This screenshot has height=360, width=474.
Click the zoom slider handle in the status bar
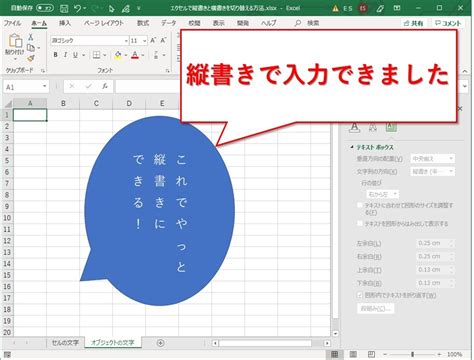pyautogui.click(x=412, y=354)
